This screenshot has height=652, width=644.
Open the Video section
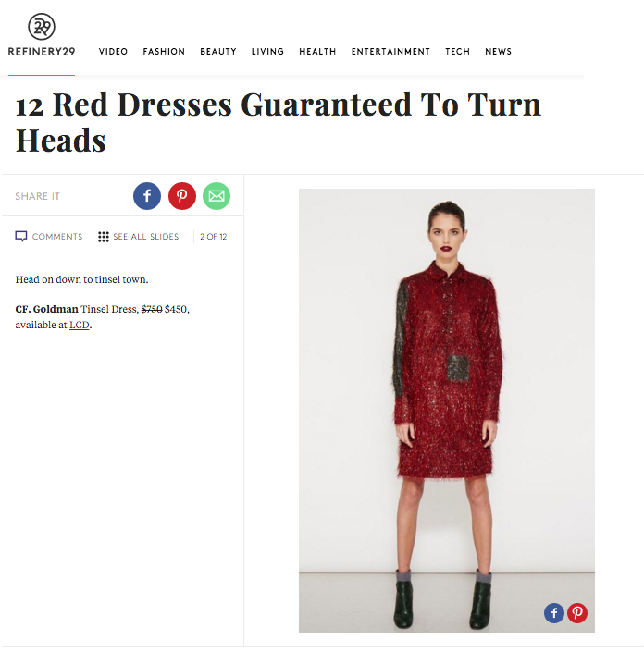click(113, 52)
